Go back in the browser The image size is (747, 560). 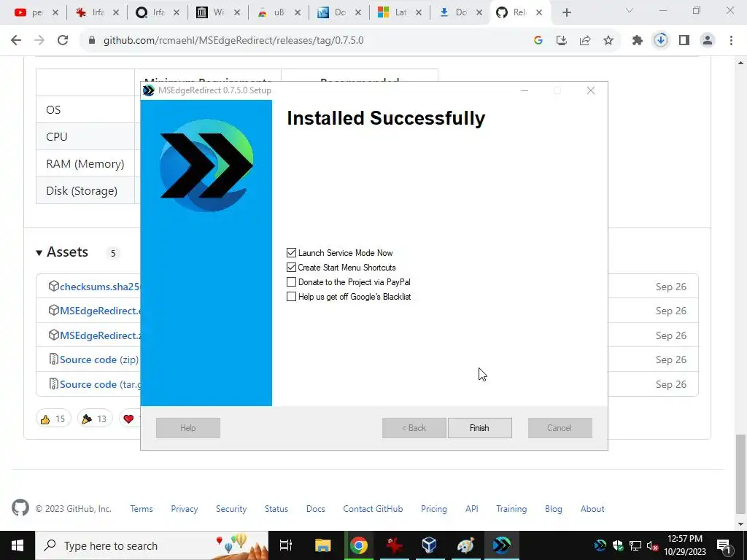[x=16, y=41]
